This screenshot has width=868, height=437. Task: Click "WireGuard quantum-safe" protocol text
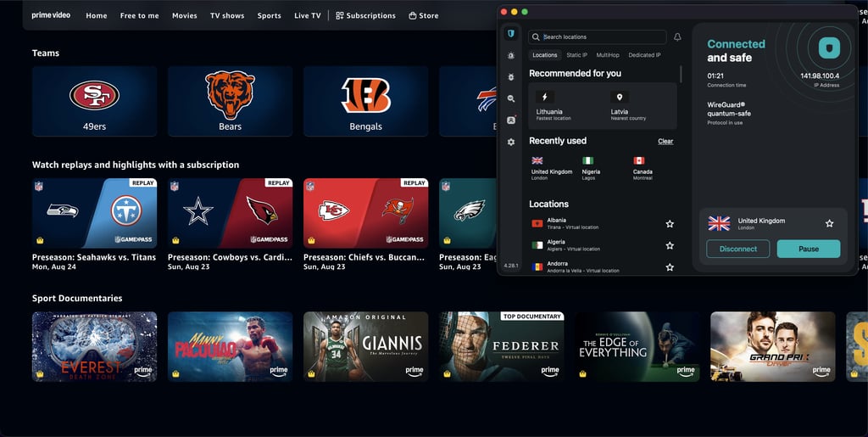point(729,109)
